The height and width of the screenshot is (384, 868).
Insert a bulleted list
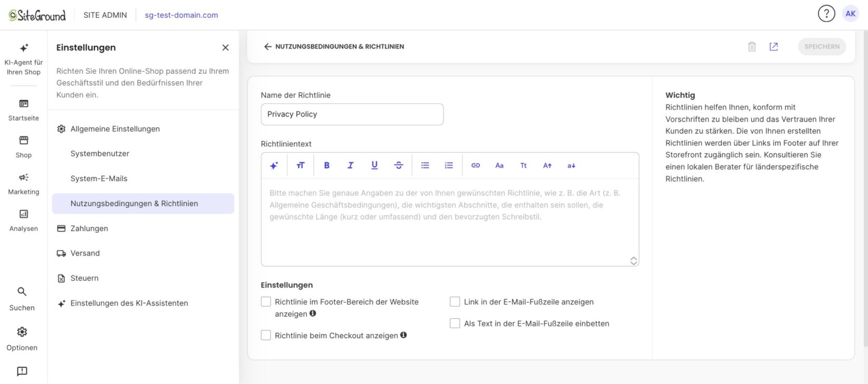pos(425,165)
